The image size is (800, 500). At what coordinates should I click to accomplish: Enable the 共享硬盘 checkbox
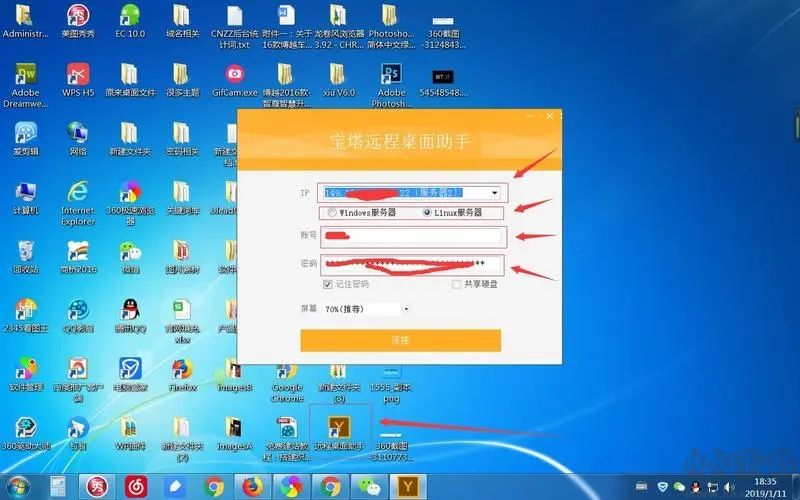pyautogui.click(x=457, y=284)
